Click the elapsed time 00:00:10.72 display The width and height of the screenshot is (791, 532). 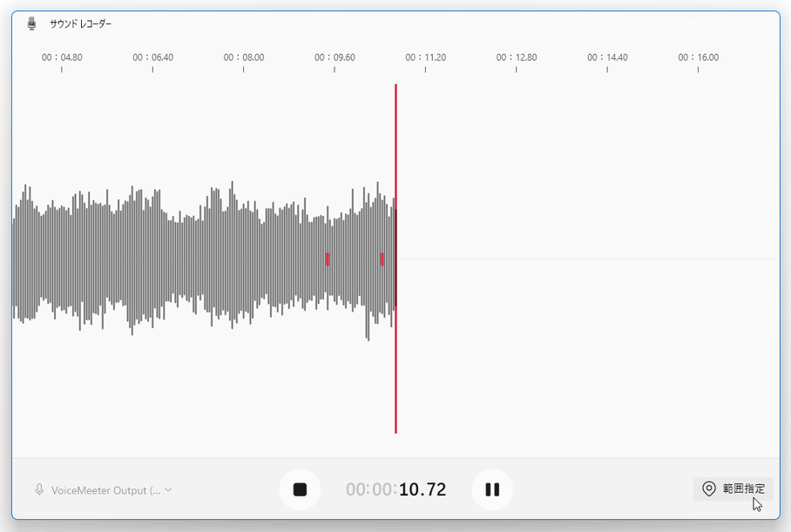tap(396, 489)
